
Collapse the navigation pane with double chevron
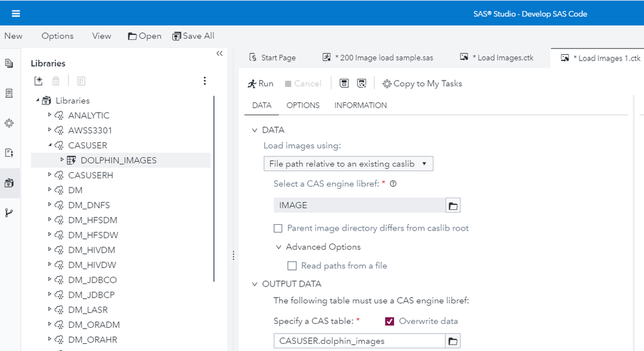click(x=219, y=53)
